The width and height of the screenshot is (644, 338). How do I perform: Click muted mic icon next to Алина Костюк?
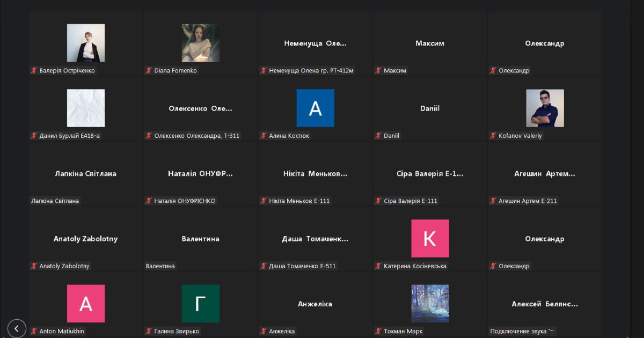[264, 136]
